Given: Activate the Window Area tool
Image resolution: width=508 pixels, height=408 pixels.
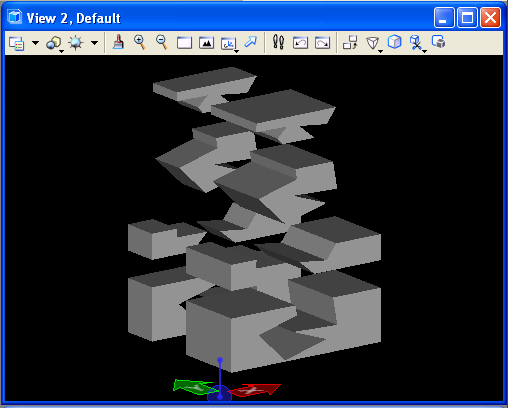Looking at the screenshot, I should tap(184, 43).
